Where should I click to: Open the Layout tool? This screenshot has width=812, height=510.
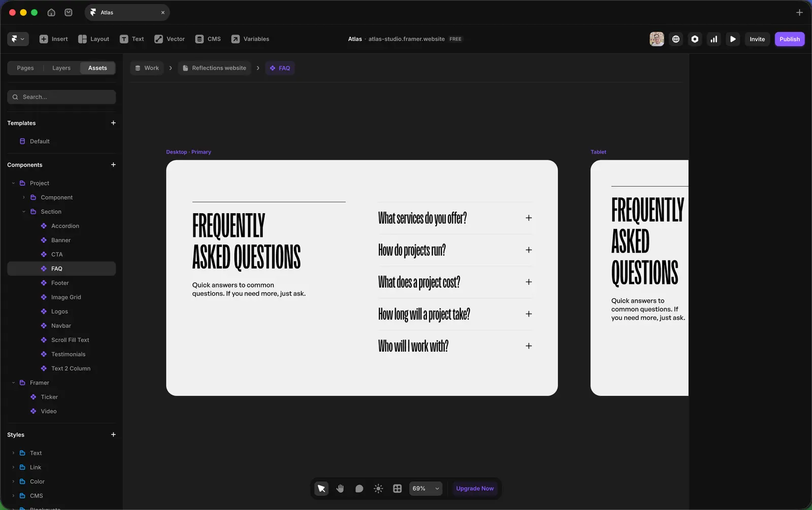(94, 39)
